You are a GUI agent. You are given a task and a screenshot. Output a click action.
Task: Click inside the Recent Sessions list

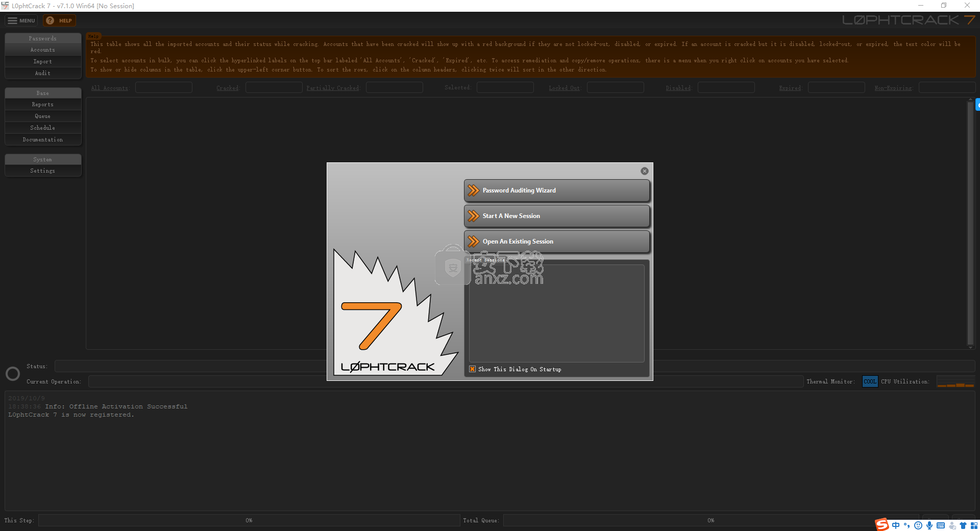(557, 313)
